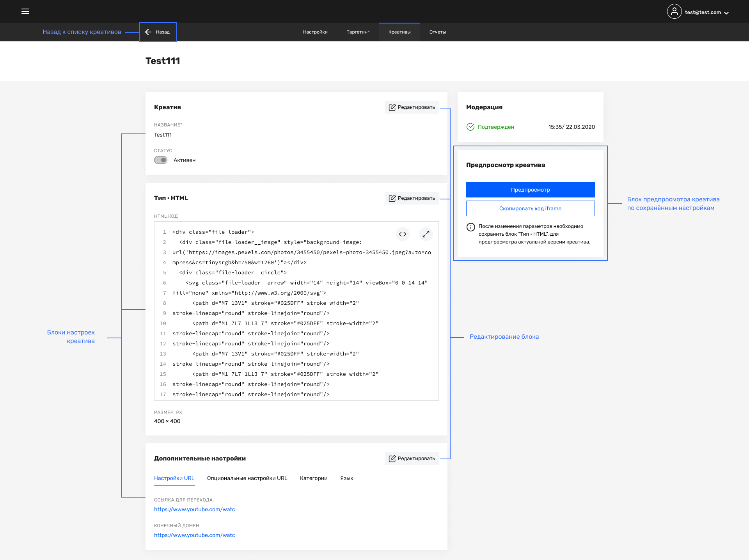The height and width of the screenshot is (560, 749).
Task: Open the hamburger menu
Action: [25, 11]
